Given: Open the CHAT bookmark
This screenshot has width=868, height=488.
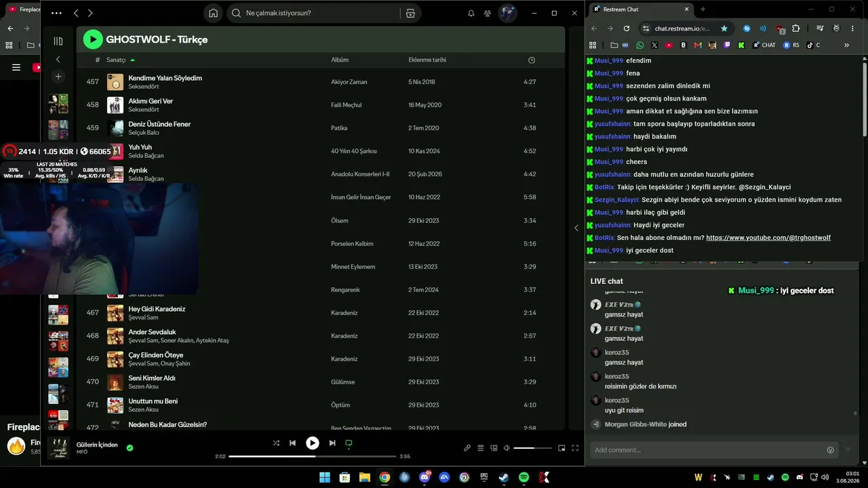Looking at the screenshot, I should coord(764,45).
